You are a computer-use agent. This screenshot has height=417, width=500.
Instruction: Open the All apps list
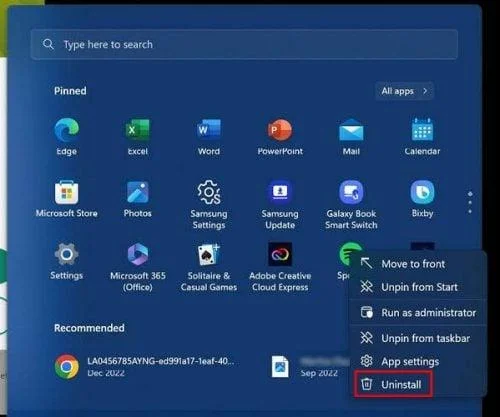pos(404,91)
